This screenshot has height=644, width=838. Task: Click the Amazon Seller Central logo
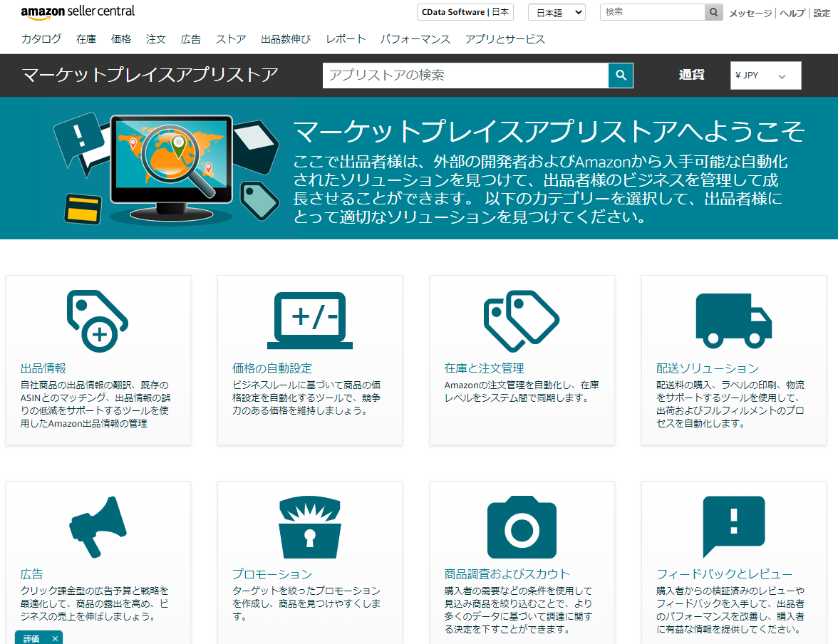[x=78, y=12]
